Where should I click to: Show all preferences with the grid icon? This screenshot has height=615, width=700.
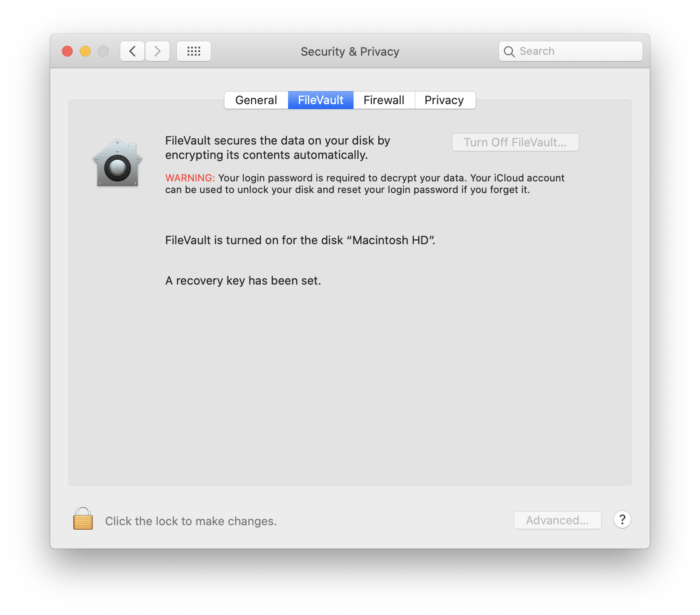194,51
